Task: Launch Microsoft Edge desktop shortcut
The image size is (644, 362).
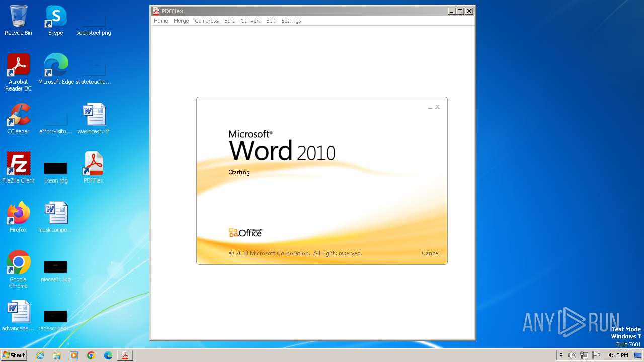Action: [x=56, y=69]
